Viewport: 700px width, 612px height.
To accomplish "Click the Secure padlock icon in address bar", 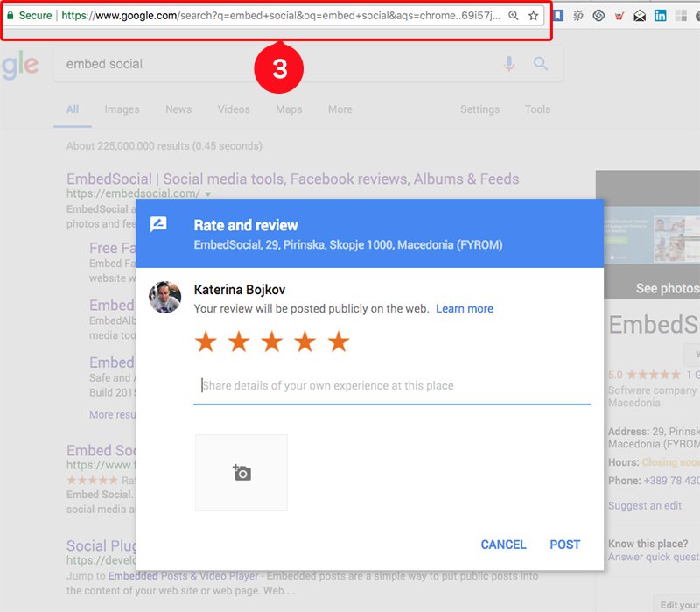I will (10, 16).
